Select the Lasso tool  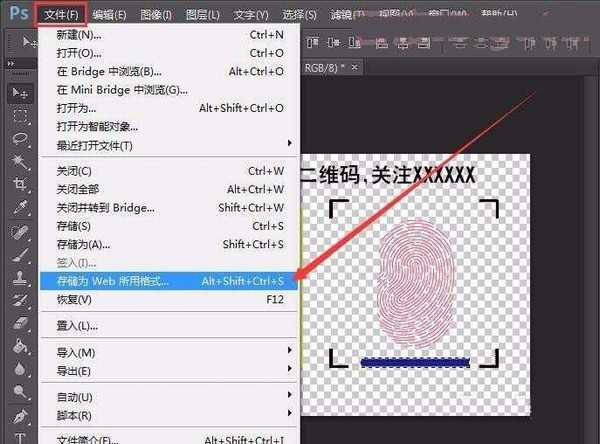click(19, 138)
